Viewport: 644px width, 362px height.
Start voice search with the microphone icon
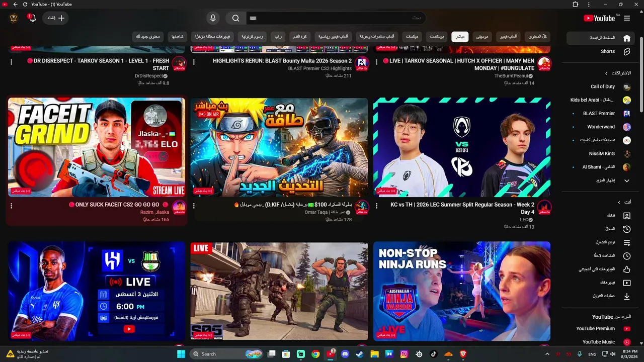[213, 18]
